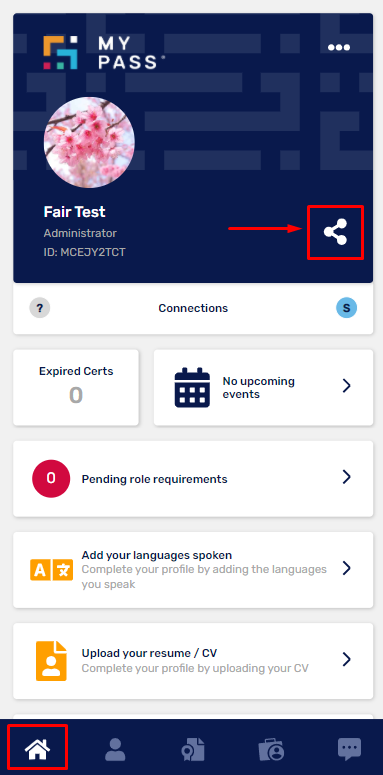Click the resume document icon
Screen dimensions: 383x775
click(51, 661)
